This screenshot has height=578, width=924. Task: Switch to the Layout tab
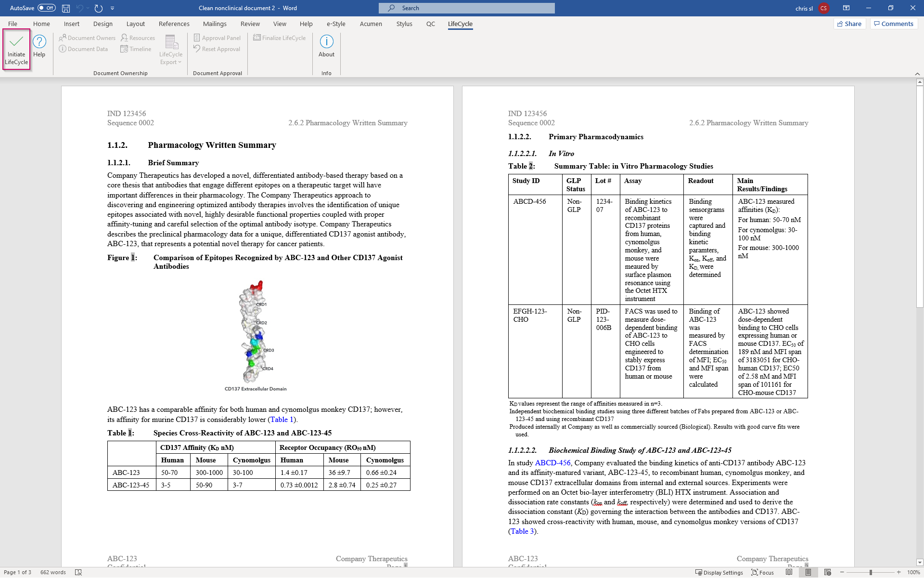(136, 24)
